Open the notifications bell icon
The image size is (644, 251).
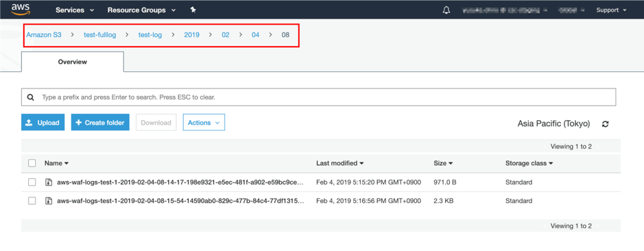pyautogui.click(x=446, y=10)
